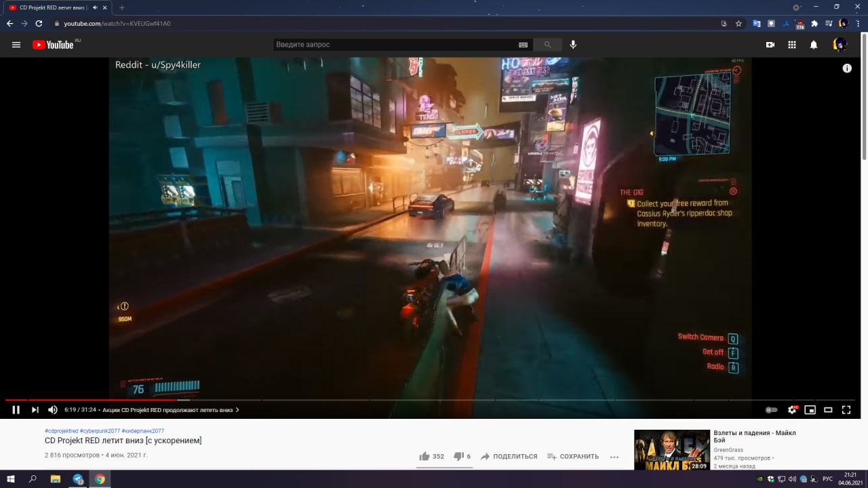Mute tab via speaker icon on tab
Screen dimensions: 868x488
click(x=95, y=7)
